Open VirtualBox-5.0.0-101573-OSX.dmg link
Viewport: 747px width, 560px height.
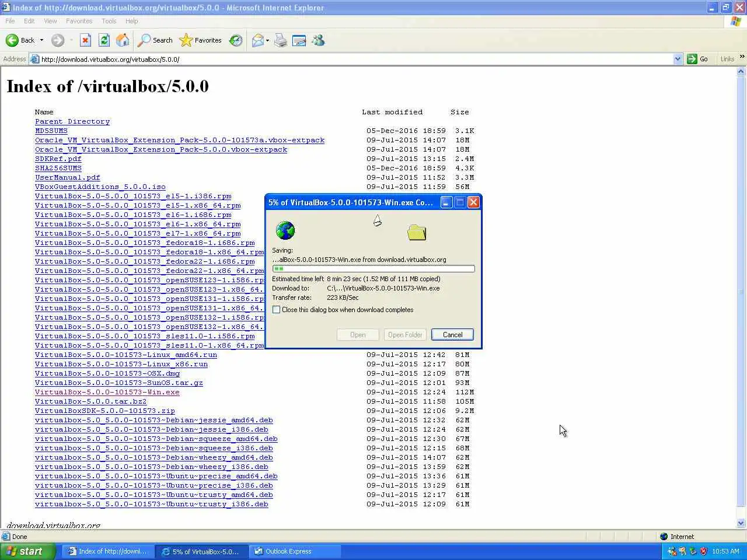pos(107,373)
